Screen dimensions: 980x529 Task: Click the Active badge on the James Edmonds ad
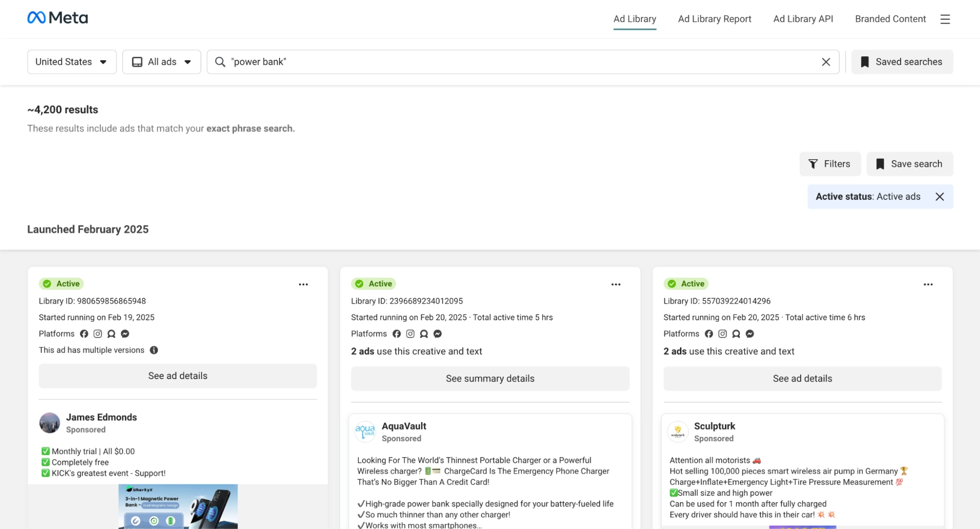(x=61, y=284)
